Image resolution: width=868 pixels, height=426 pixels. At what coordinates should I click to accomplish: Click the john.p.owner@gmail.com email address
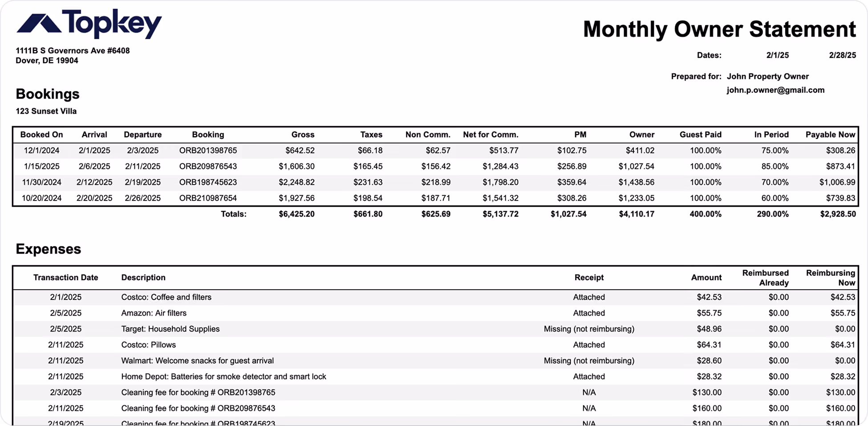775,90
